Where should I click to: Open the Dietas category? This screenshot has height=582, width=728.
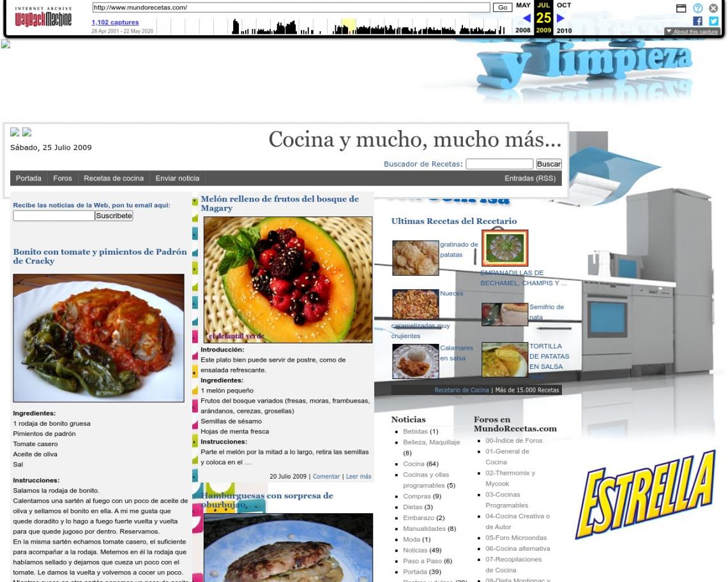(413, 507)
